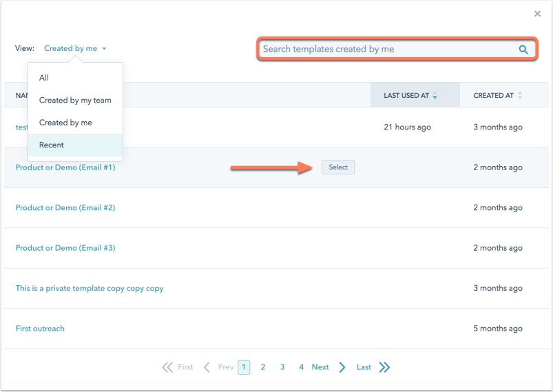553x392 pixels.
Task: Open the Created by me view dropdown
Action: [75, 48]
